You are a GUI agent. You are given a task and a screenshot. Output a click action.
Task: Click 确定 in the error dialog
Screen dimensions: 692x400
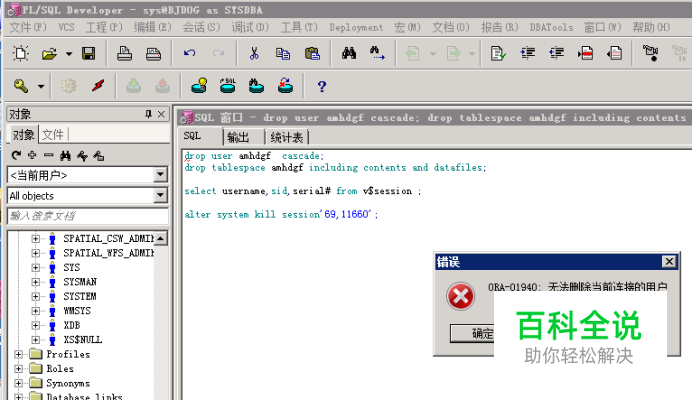[472, 333]
